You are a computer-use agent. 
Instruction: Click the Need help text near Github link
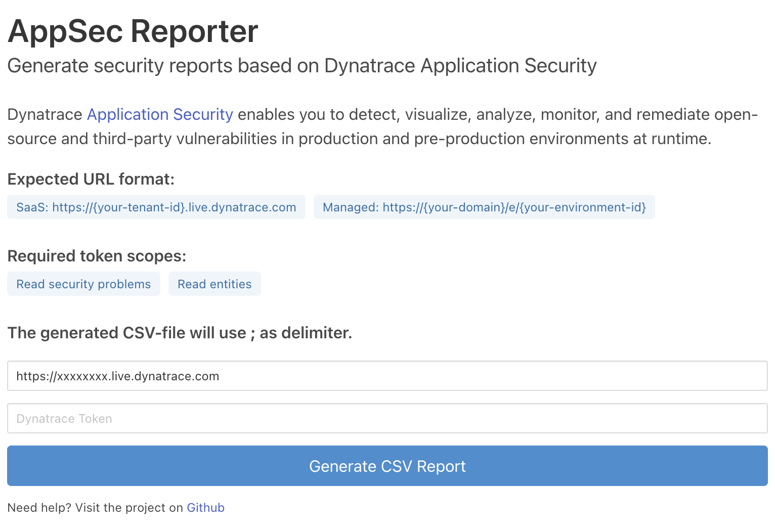tap(91, 507)
